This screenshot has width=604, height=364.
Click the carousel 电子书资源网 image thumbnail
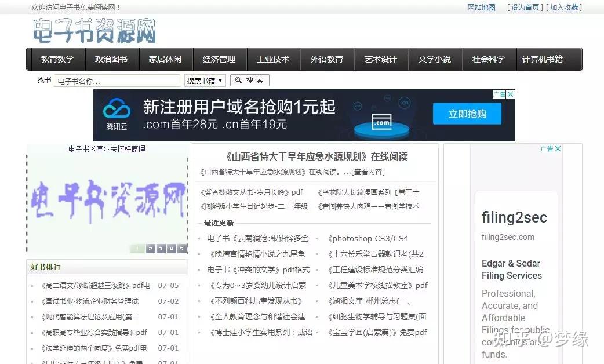tap(108, 200)
